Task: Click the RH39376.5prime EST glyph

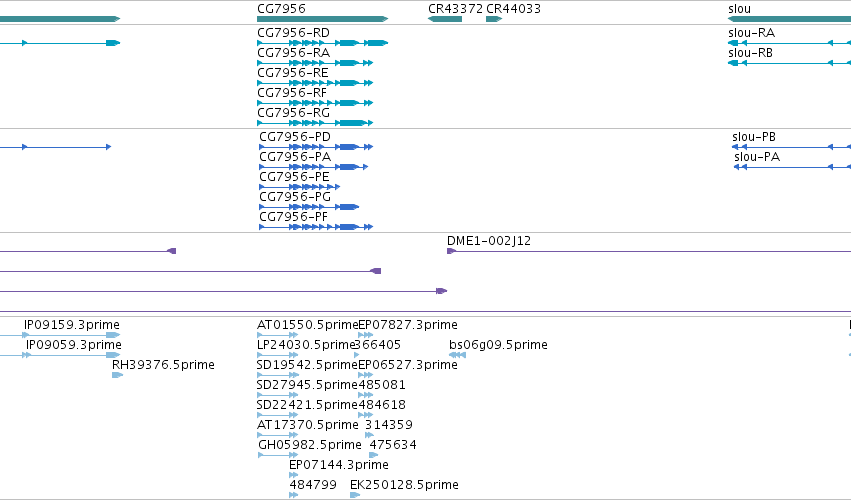Action: pos(117,375)
